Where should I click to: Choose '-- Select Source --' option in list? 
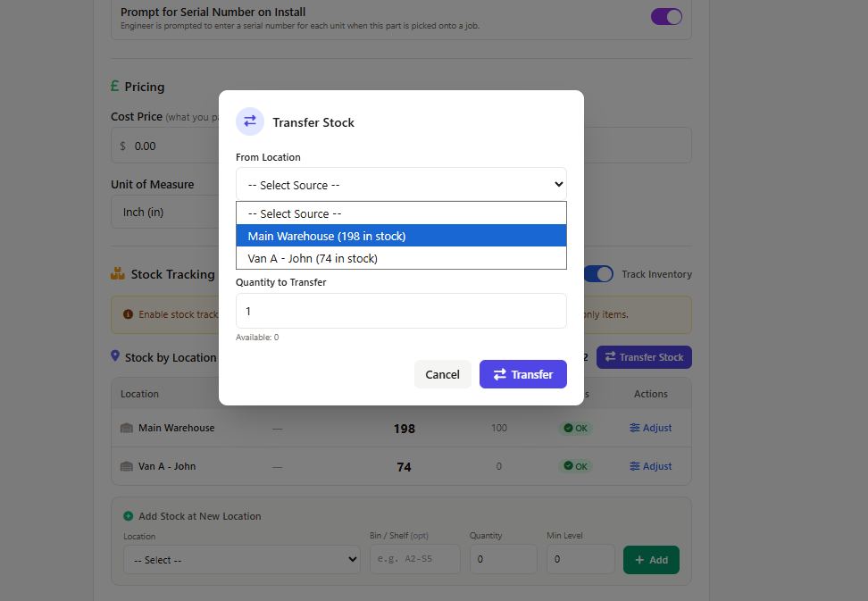click(401, 213)
